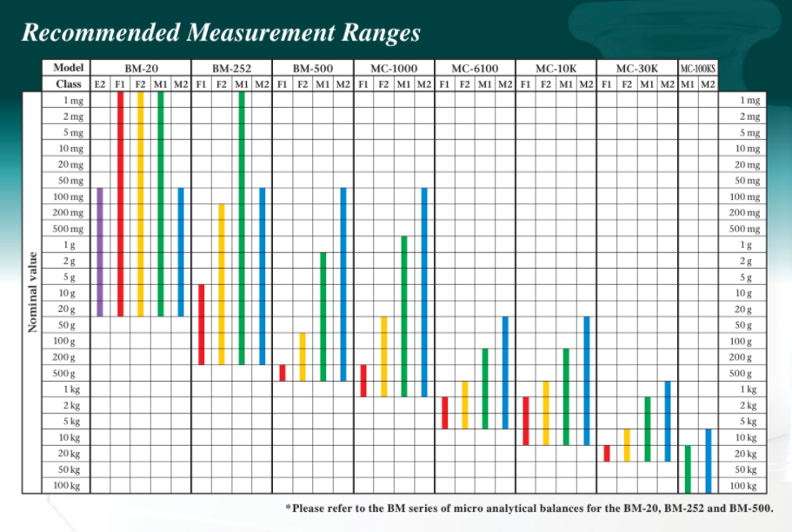Click the '50 kg' label in right column
This screenshot has width=792, height=532.
(746, 470)
